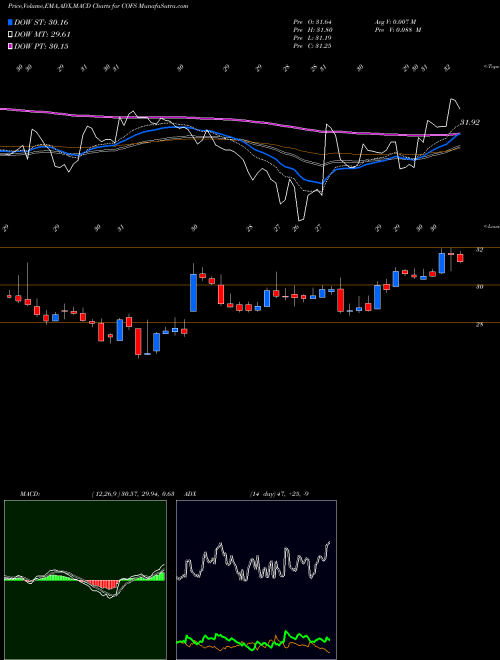This screenshot has width=500, height=660.
Task: Click the 28 price axis label
Action: pyautogui.click(x=479, y=325)
